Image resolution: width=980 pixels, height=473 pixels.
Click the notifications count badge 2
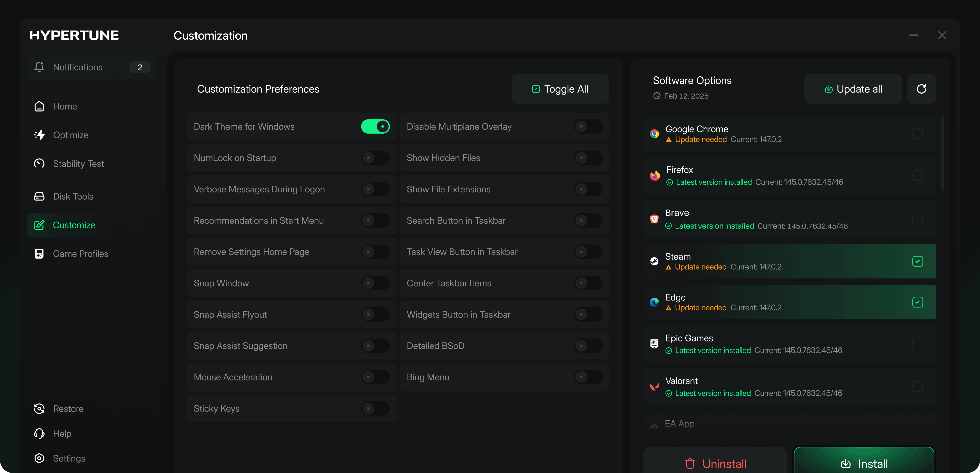(140, 67)
